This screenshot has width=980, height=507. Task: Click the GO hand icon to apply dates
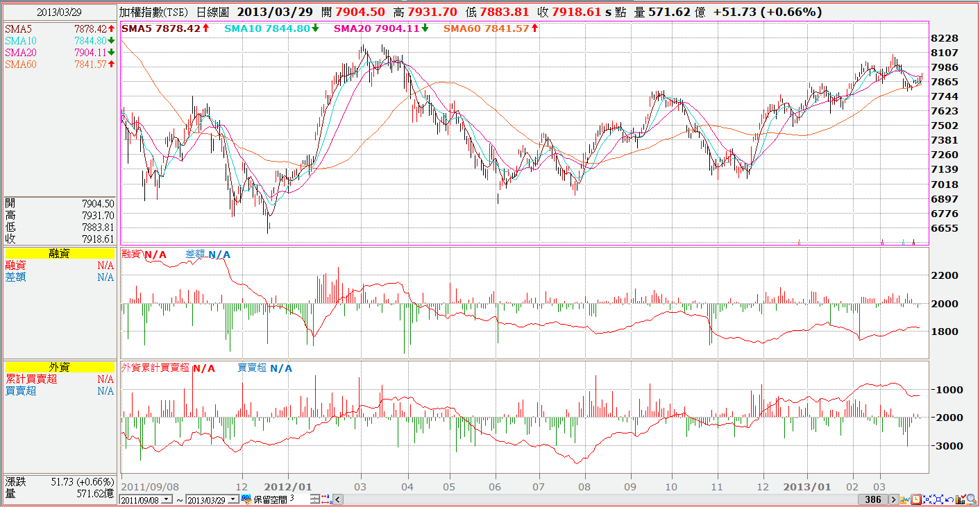click(x=246, y=499)
